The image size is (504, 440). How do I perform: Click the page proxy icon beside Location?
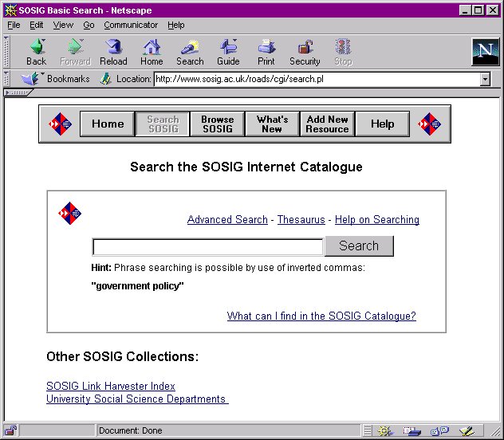click(x=105, y=79)
